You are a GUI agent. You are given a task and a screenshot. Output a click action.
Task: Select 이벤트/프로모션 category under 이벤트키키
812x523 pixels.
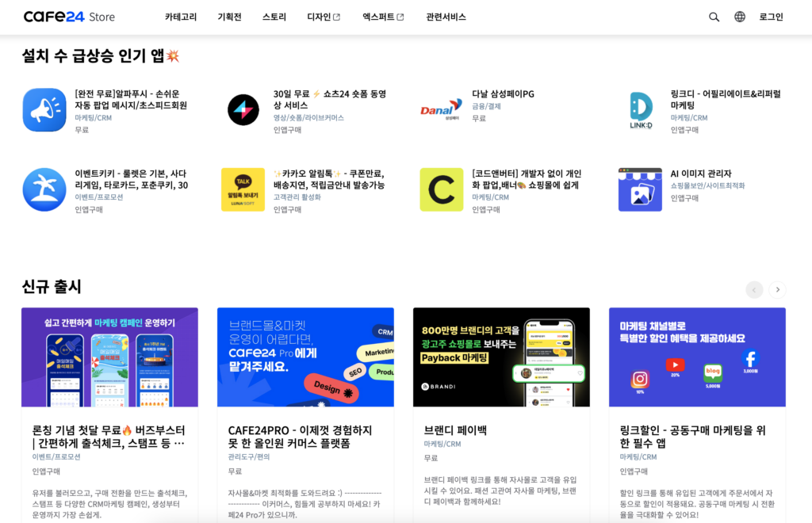click(x=99, y=197)
